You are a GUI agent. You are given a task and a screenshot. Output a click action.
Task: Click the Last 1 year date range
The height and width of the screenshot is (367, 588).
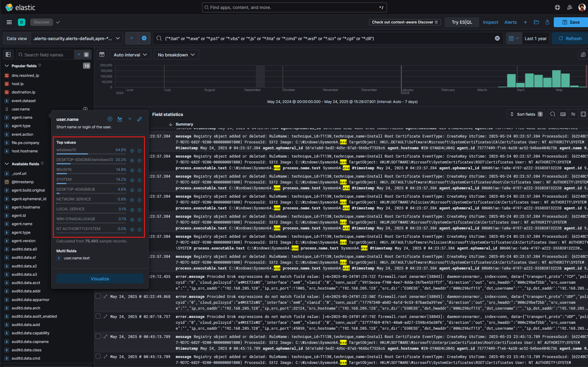536,38
